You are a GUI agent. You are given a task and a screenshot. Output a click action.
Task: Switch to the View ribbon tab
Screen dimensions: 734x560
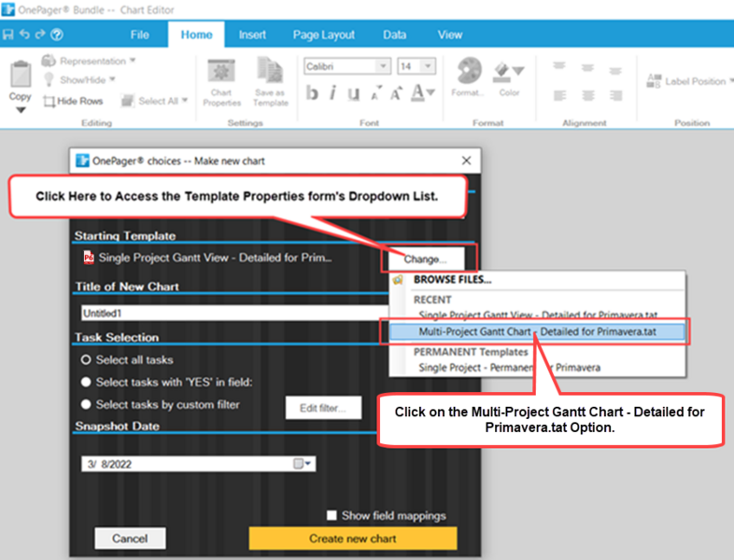[450, 35]
